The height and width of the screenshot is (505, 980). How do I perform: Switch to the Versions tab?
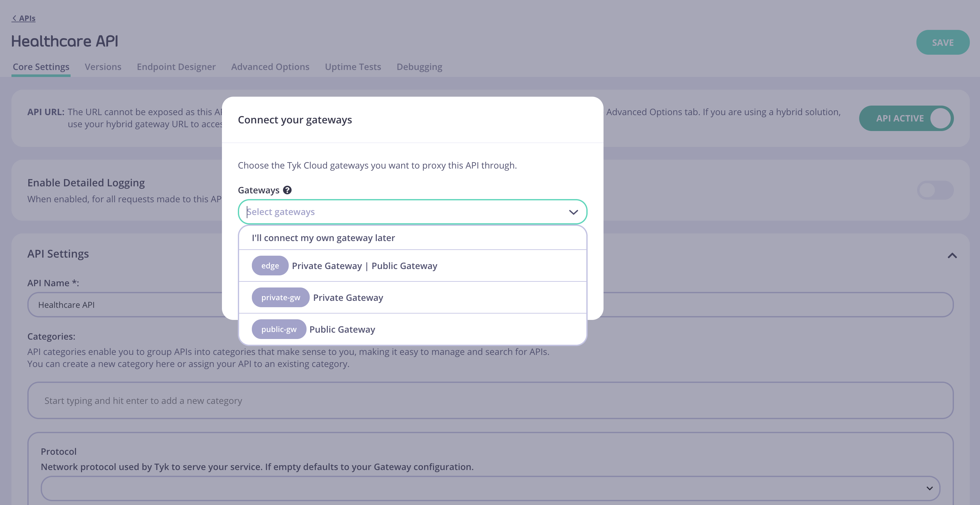pos(103,66)
